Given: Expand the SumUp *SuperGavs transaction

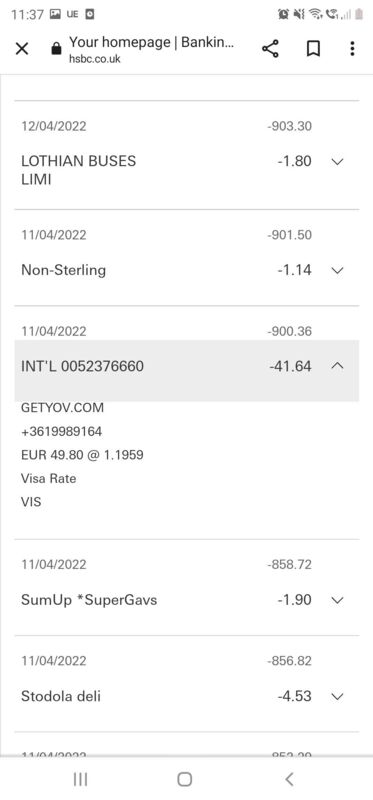Looking at the screenshot, I should (x=338, y=600).
